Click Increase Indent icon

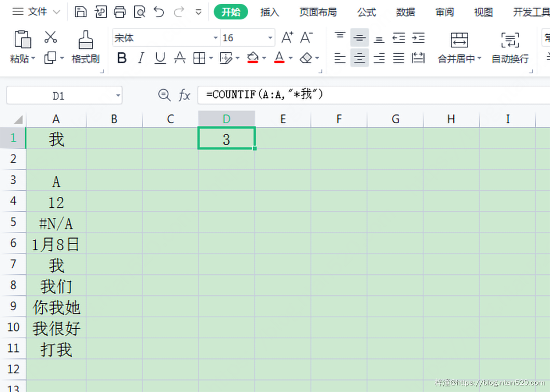[x=418, y=37]
